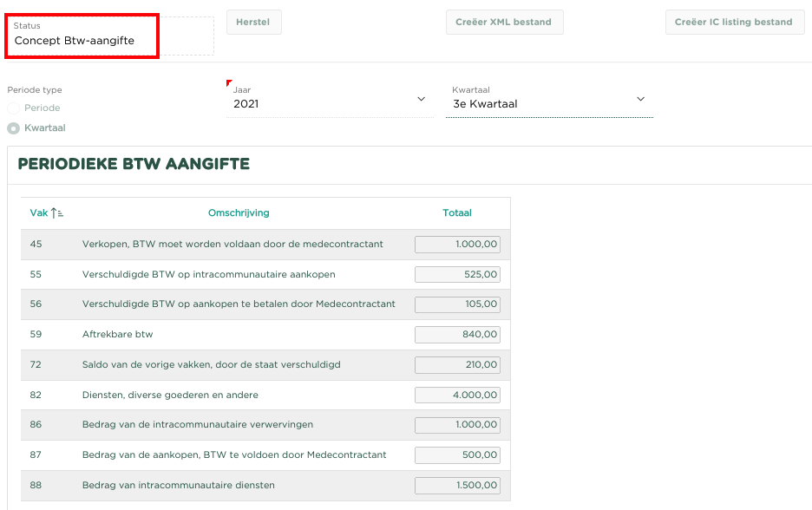Sort by Omschrijving column header

pos(239,212)
